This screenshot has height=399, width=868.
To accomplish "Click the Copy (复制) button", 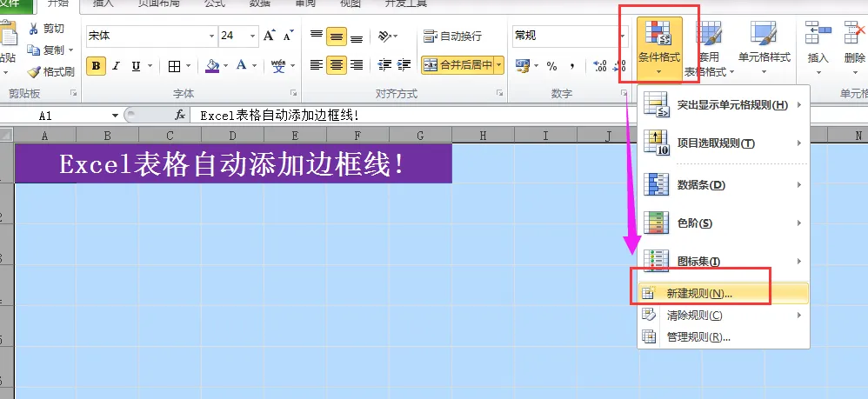I will click(x=46, y=50).
